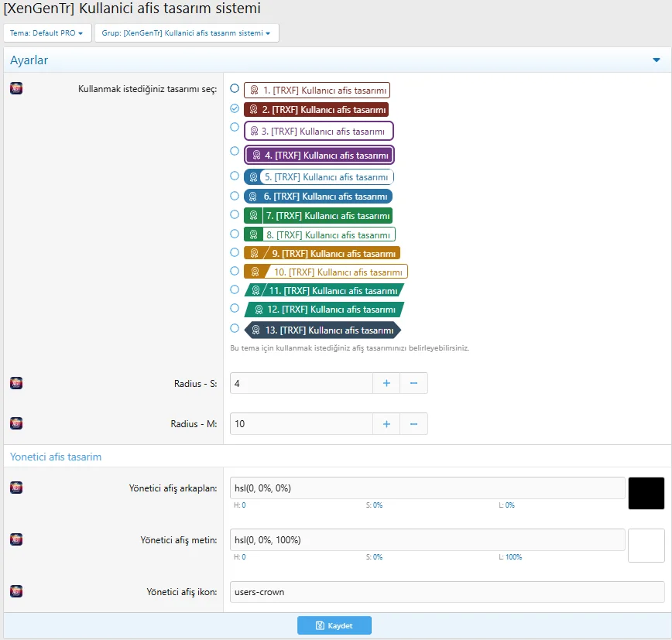Open the black background color swatch
The width and height of the screenshot is (672, 640).
pos(646,493)
